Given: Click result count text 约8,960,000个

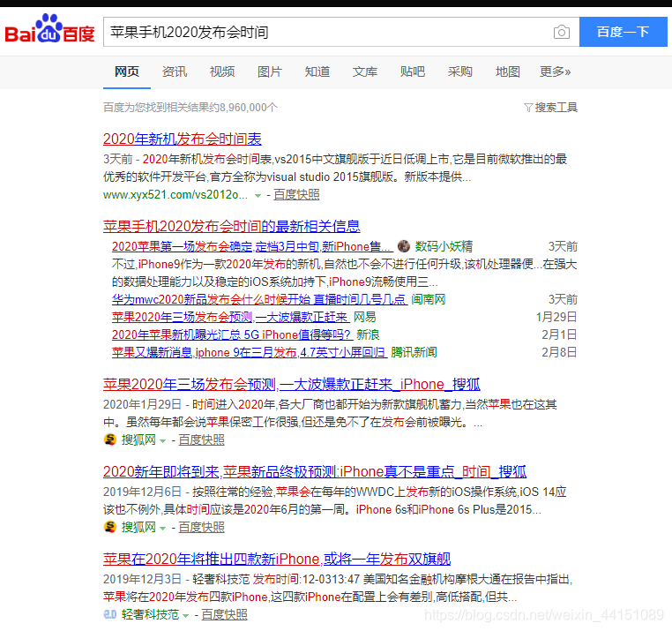Looking at the screenshot, I should (243, 108).
